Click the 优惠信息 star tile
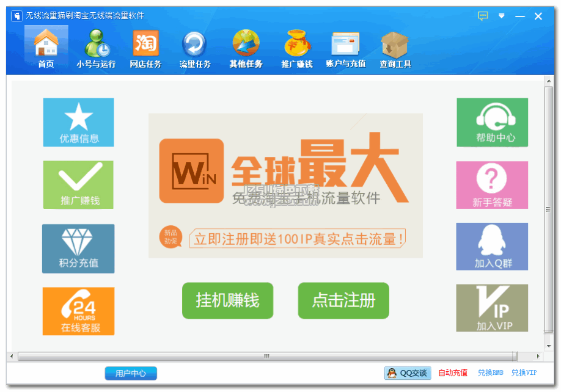The height and width of the screenshot is (392, 561). click(x=79, y=122)
